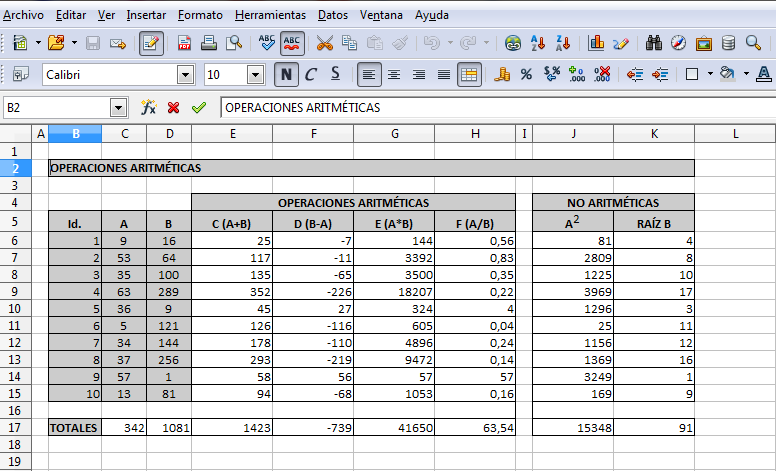Screen dimensions: 777x471
Task: Click the Cut scissors icon
Action: (x=324, y=43)
